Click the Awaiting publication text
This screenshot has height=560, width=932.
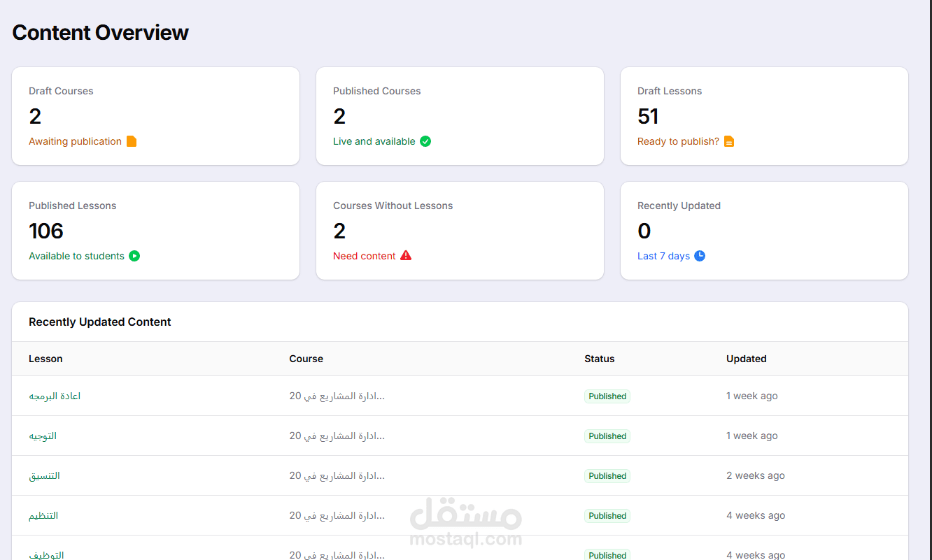click(x=75, y=141)
